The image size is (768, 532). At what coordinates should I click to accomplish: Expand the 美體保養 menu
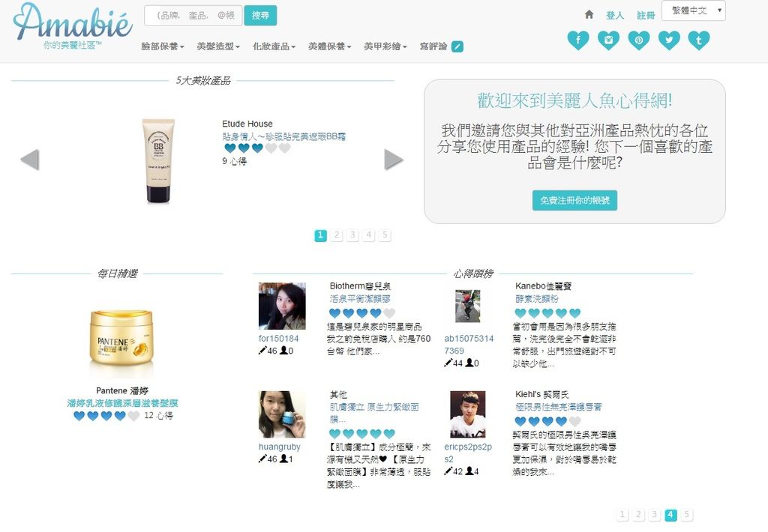[x=330, y=46]
